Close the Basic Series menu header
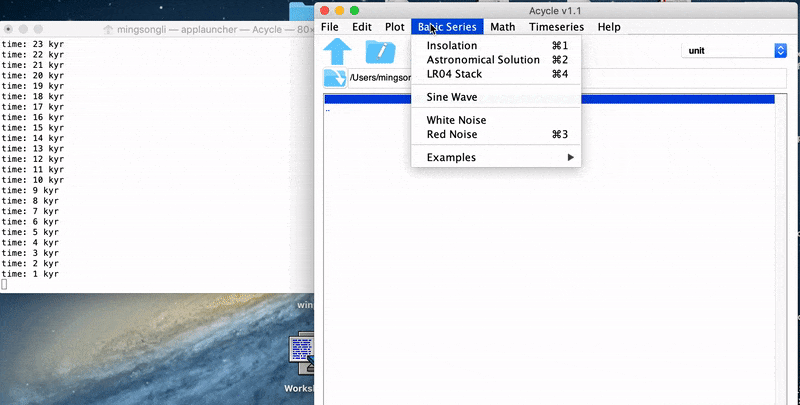Viewport: 800px width, 405px height. [x=447, y=27]
